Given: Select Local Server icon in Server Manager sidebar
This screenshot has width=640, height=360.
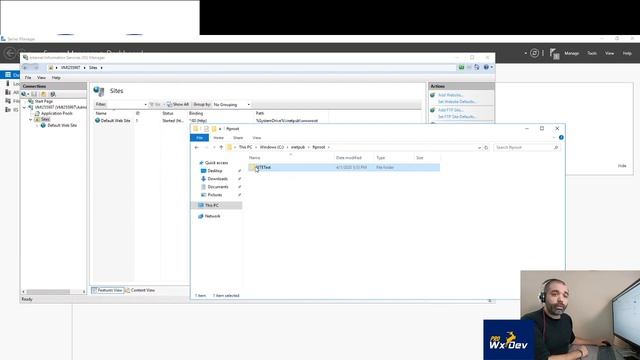Looking at the screenshot, I should (8, 83).
